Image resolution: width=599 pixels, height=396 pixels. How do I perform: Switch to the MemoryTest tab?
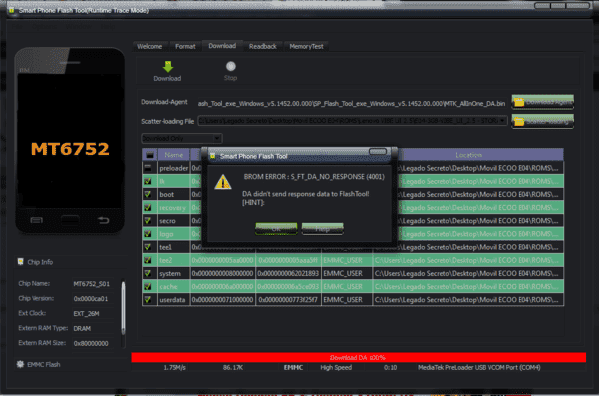pos(306,46)
